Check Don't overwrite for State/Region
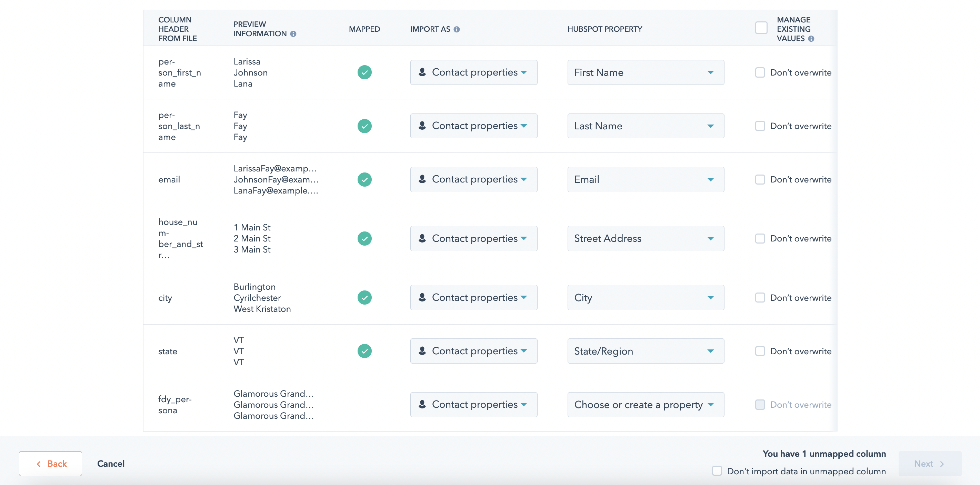 760,350
